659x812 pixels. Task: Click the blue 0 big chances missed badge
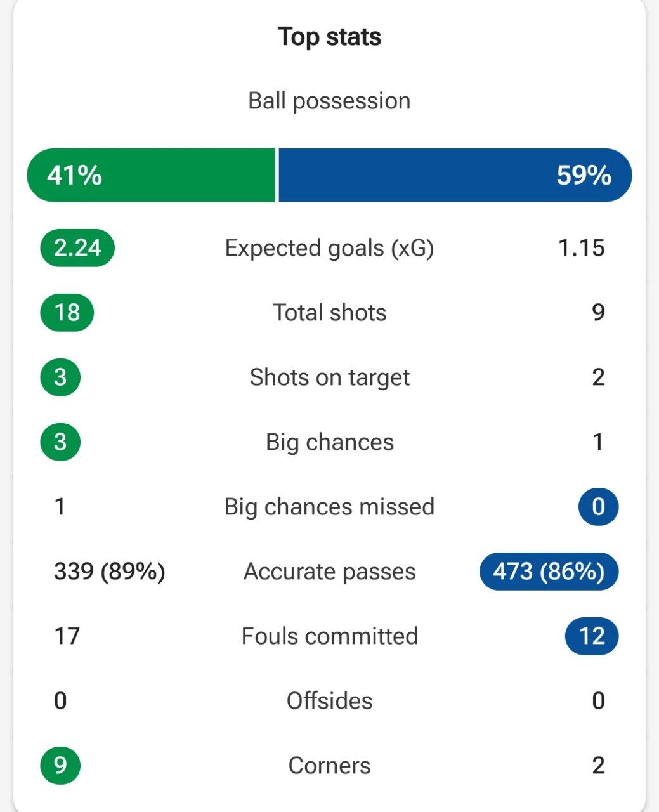[598, 507]
